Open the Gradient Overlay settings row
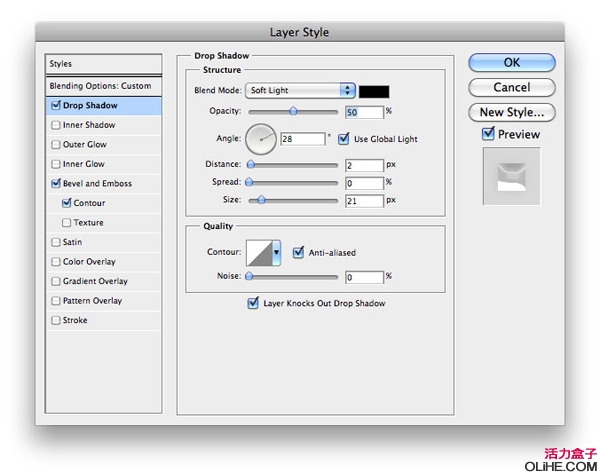Viewport: 600px width, 474px height. tap(103, 281)
